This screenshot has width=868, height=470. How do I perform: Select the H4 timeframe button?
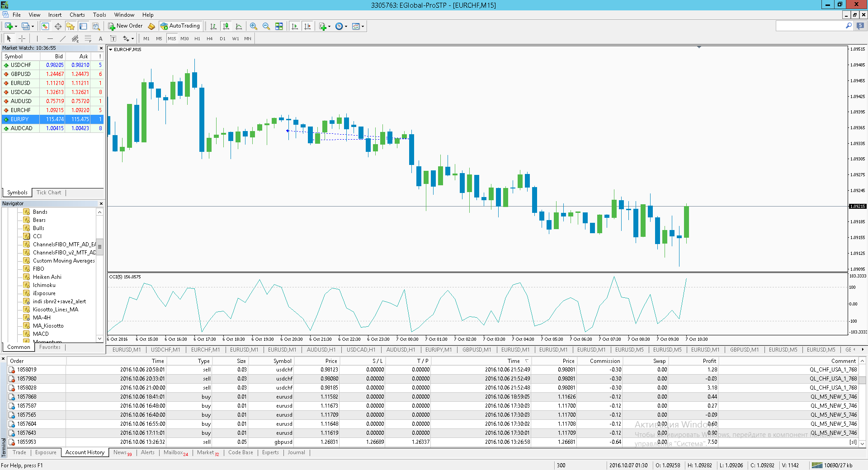(209, 39)
